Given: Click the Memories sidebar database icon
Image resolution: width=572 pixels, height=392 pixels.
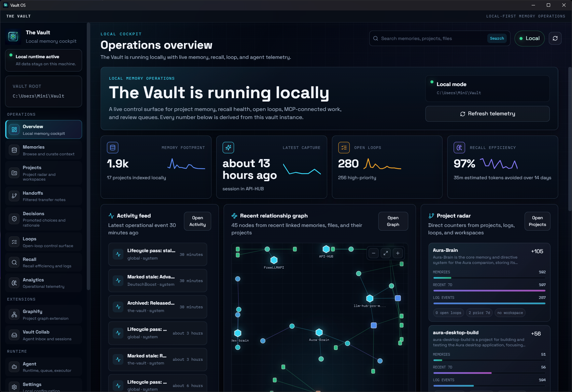Looking at the screenshot, I should coord(14,150).
